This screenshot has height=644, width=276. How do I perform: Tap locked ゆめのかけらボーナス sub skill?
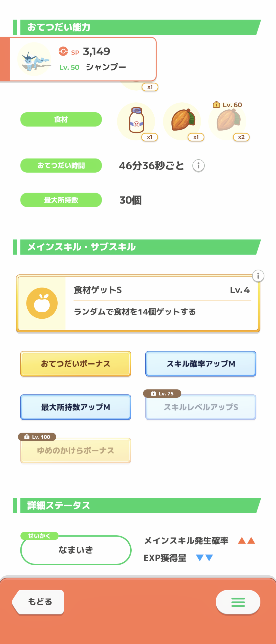pyautogui.click(x=76, y=450)
